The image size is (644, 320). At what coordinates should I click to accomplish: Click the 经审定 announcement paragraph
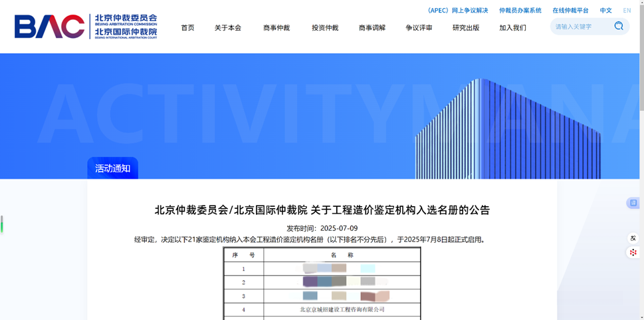tap(309, 240)
